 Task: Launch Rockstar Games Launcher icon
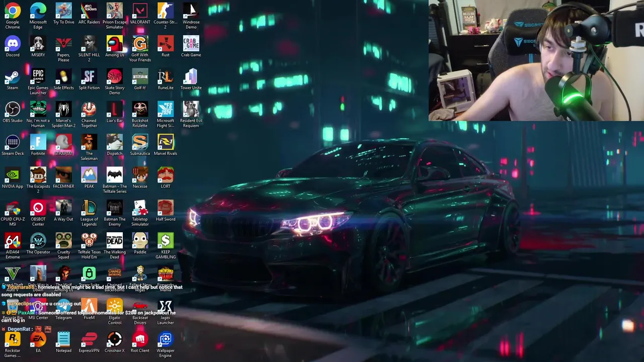point(13,339)
